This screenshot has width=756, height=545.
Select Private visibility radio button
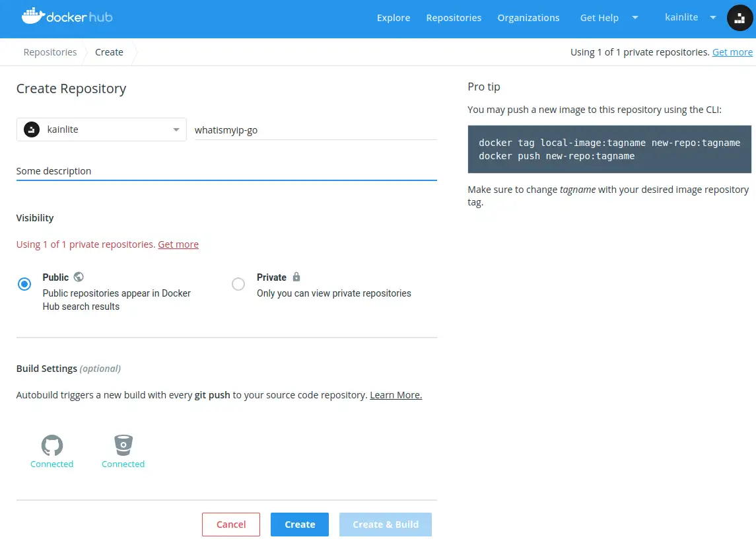(x=238, y=284)
